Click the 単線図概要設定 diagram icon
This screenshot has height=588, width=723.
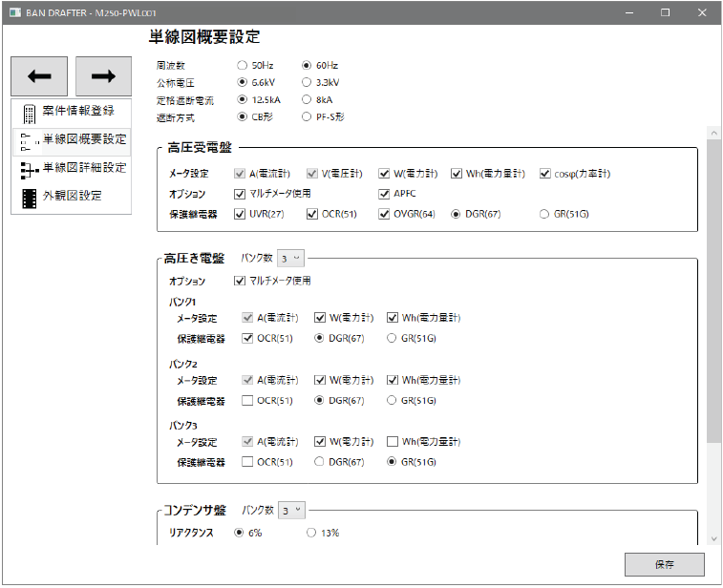point(29,140)
